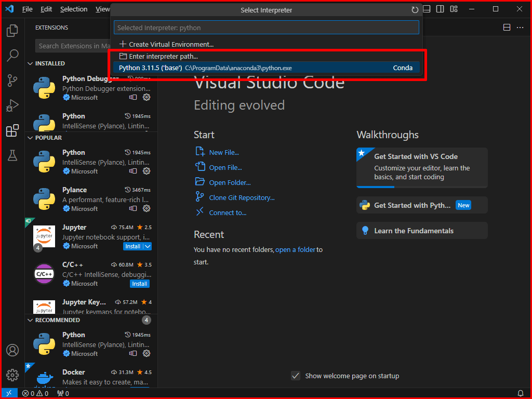
Task: Click remote icon on Python Debugger row
Action: (133, 97)
